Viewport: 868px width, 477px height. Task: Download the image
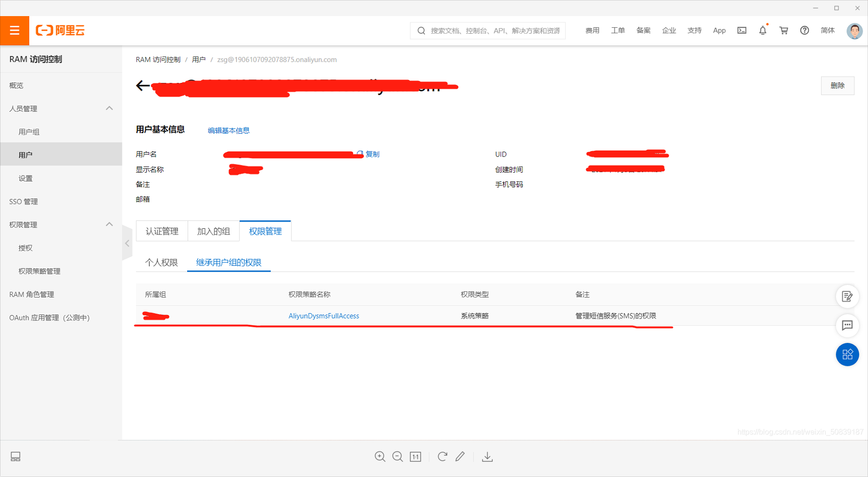click(x=487, y=457)
